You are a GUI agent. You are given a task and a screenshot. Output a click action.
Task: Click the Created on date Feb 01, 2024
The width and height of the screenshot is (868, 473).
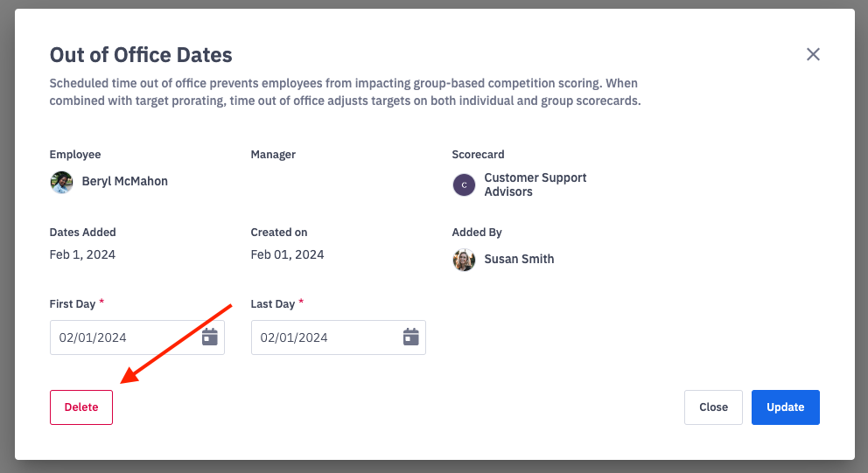point(287,255)
